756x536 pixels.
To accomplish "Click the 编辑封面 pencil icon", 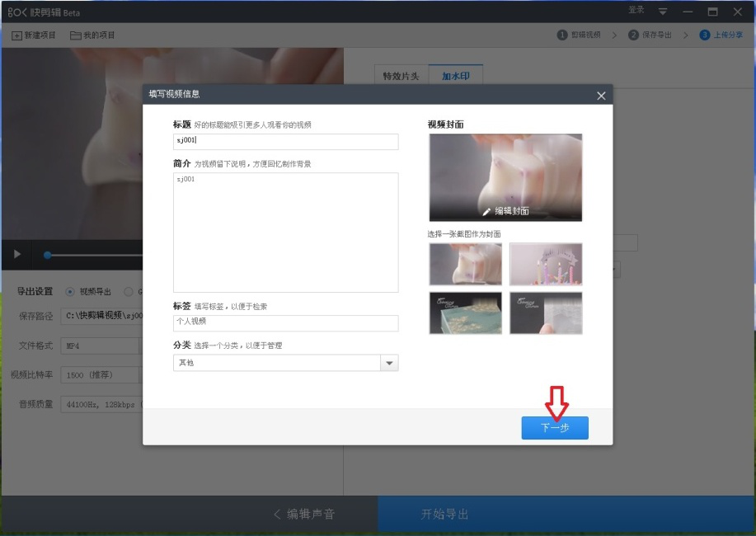I will [x=486, y=211].
